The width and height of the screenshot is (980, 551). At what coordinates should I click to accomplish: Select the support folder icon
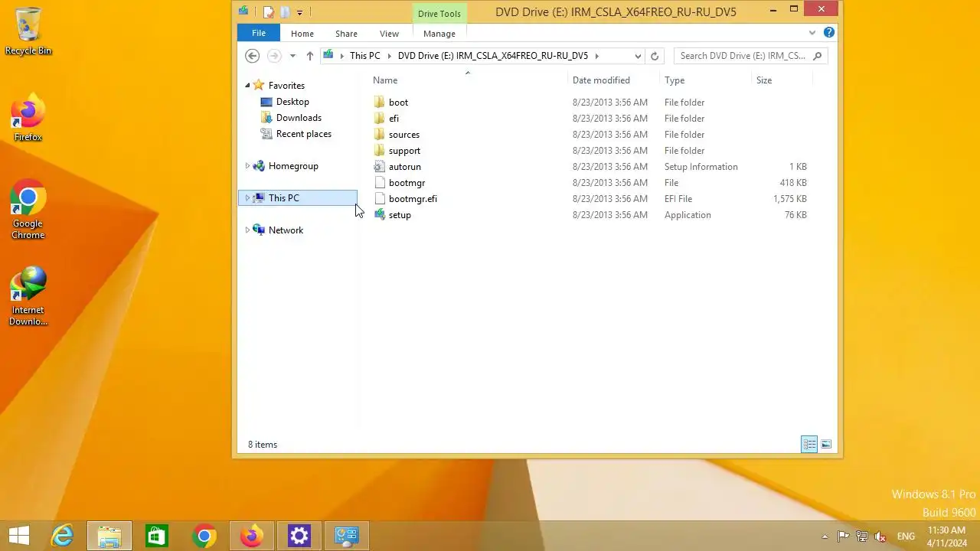pos(380,151)
